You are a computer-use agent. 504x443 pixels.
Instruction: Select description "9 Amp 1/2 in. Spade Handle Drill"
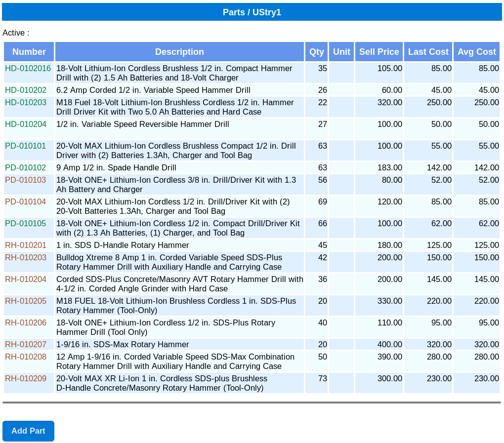click(116, 168)
